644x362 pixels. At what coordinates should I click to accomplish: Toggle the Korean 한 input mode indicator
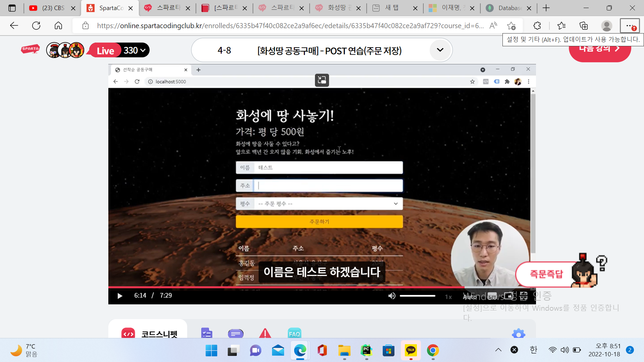pyautogui.click(x=533, y=350)
